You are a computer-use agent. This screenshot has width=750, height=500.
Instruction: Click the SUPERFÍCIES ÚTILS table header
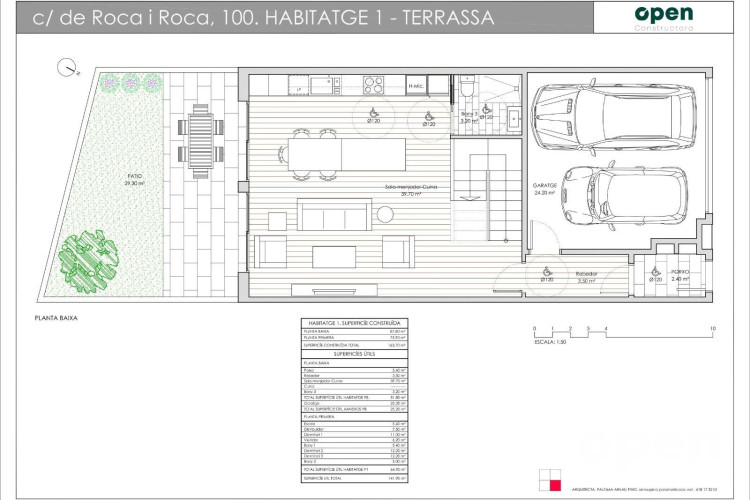(x=353, y=353)
